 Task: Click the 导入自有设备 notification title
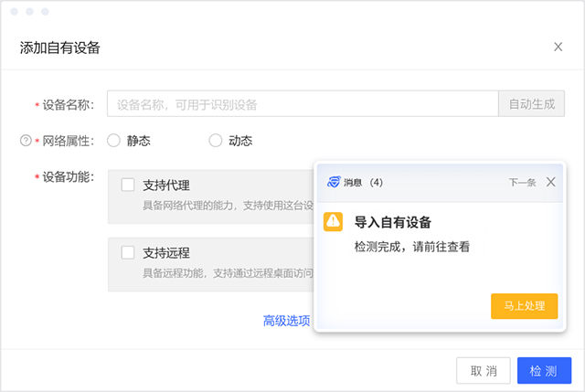[393, 222]
